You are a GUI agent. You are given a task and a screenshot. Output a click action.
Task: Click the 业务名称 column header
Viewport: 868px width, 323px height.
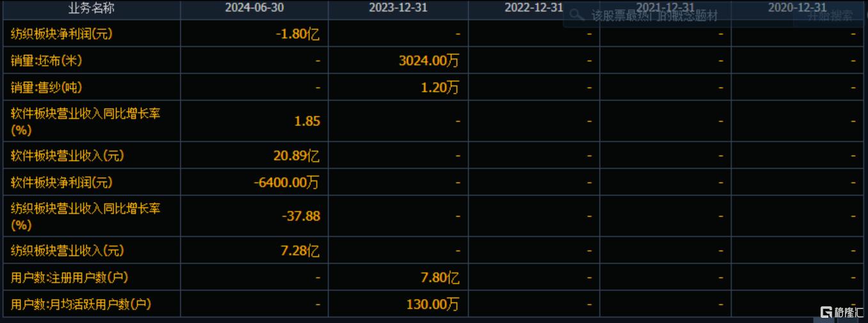(90, 8)
